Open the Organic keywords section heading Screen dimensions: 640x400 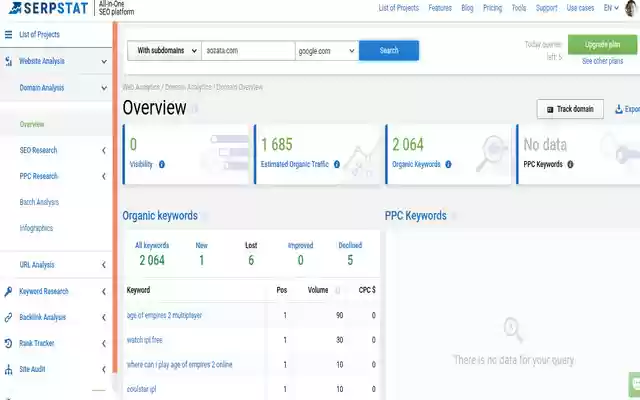pyautogui.click(x=160, y=216)
